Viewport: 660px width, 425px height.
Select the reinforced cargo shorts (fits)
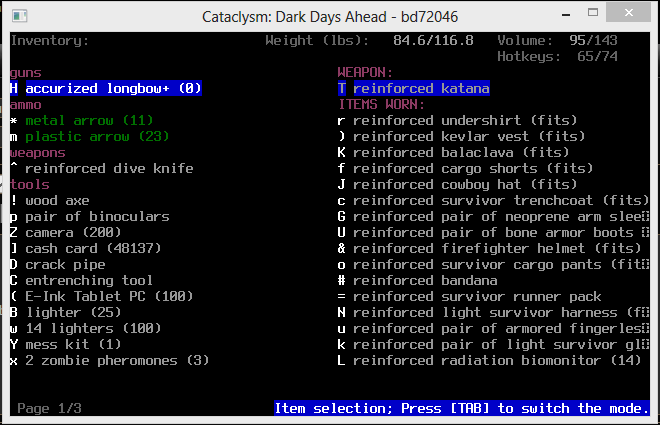coord(466,169)
